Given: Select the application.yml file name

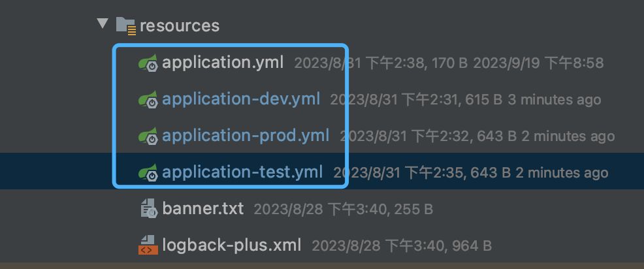Looking at the screenshot, I should tap(223, 63).
